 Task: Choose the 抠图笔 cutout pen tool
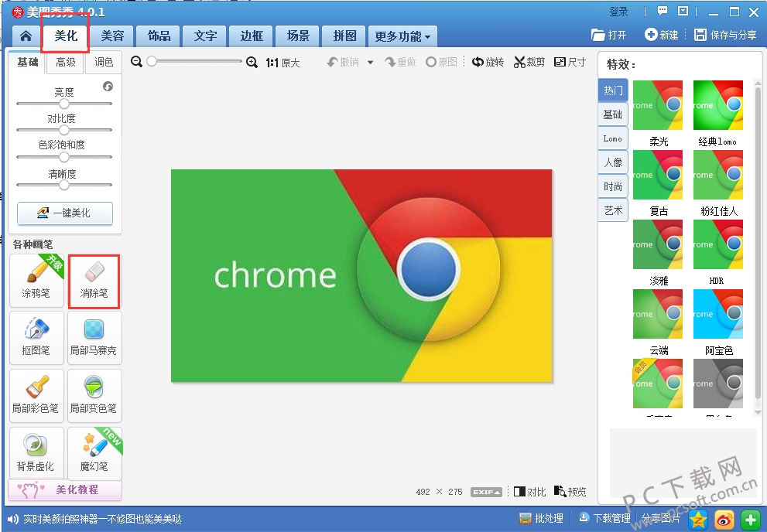point(36,338)
